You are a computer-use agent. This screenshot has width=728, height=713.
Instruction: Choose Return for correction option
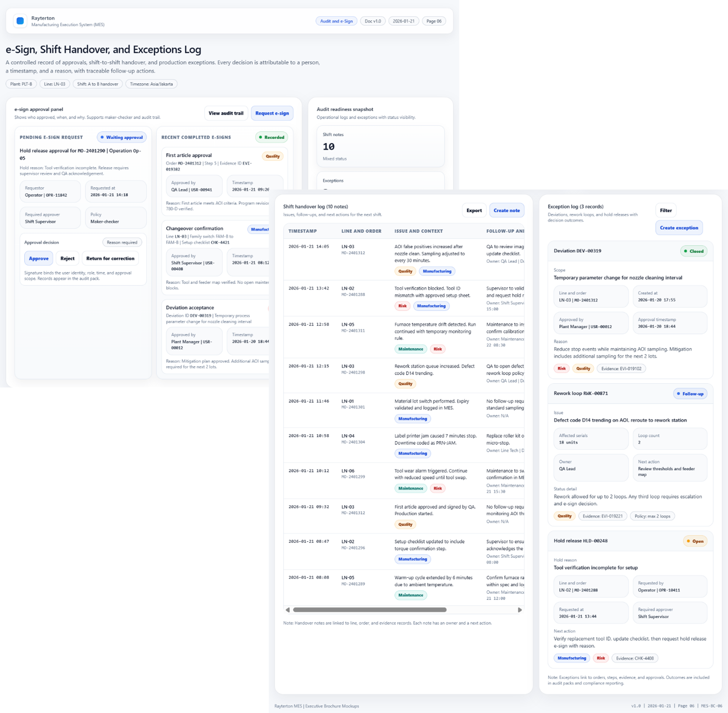[110, 258]
